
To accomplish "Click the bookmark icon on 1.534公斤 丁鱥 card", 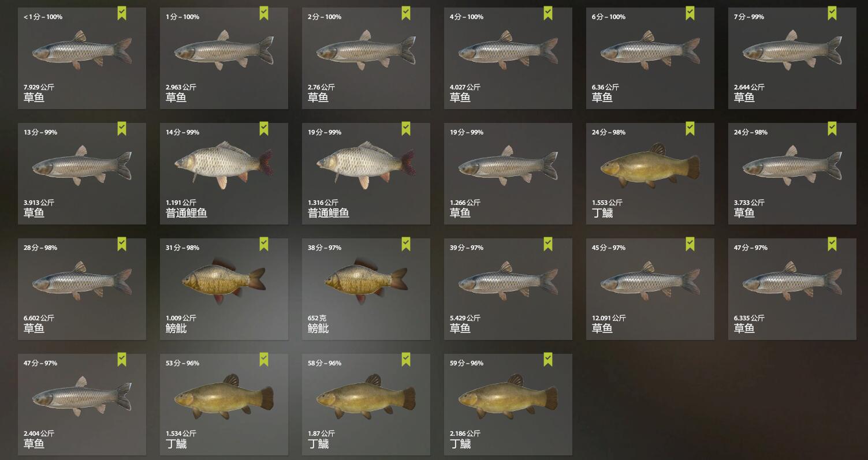I will (x=264, y=360).
